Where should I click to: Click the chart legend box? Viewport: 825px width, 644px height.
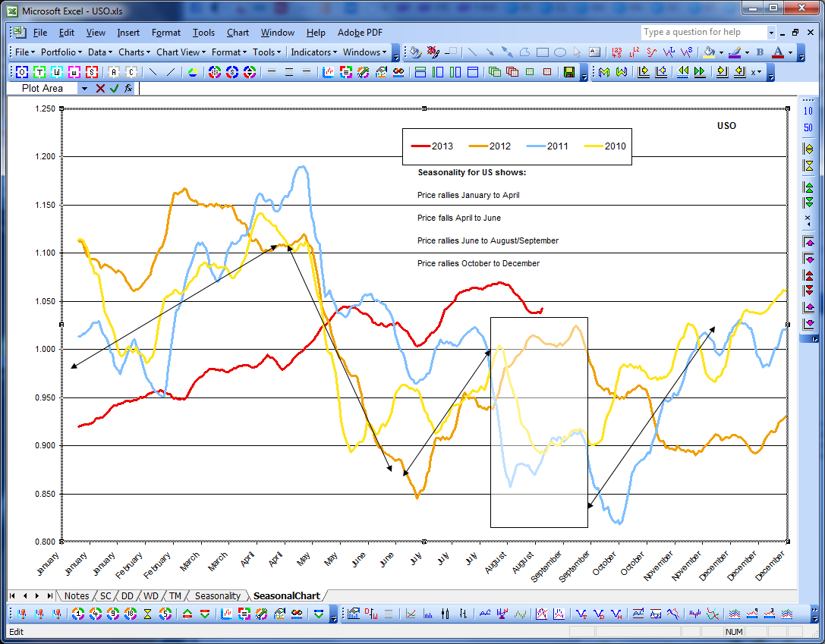coord(517,146)
